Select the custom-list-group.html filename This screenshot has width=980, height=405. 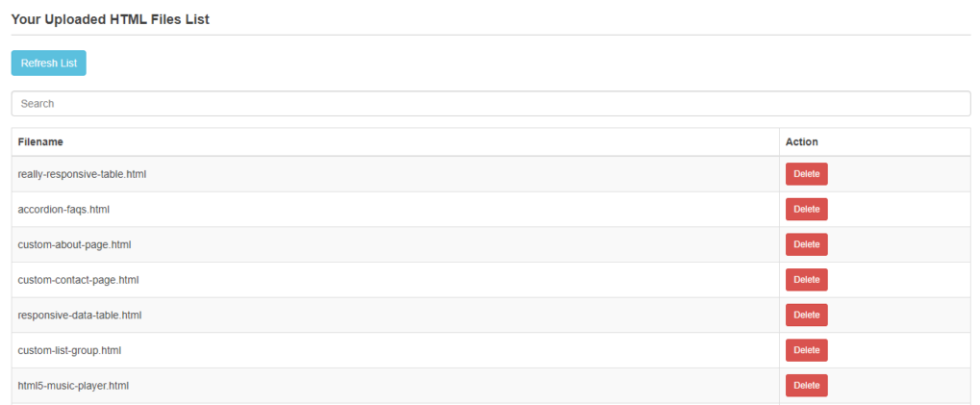(x=69, y=350)
